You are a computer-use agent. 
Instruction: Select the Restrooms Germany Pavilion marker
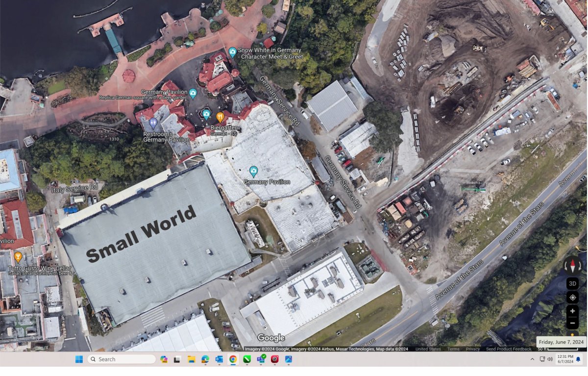(x=153, y=122)
